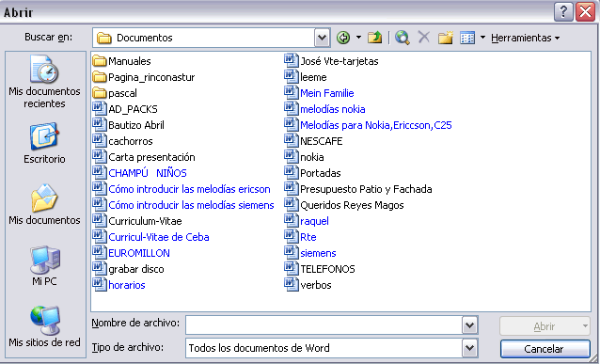600x364 pixels.
Task: Click the help question mark button
Action: (x=563, y=12)
